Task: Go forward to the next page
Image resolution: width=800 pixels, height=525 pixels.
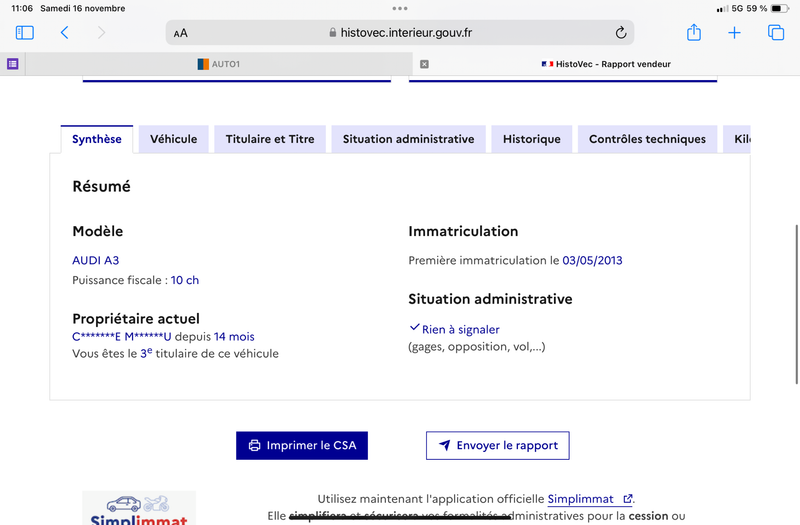Action: 102,33
